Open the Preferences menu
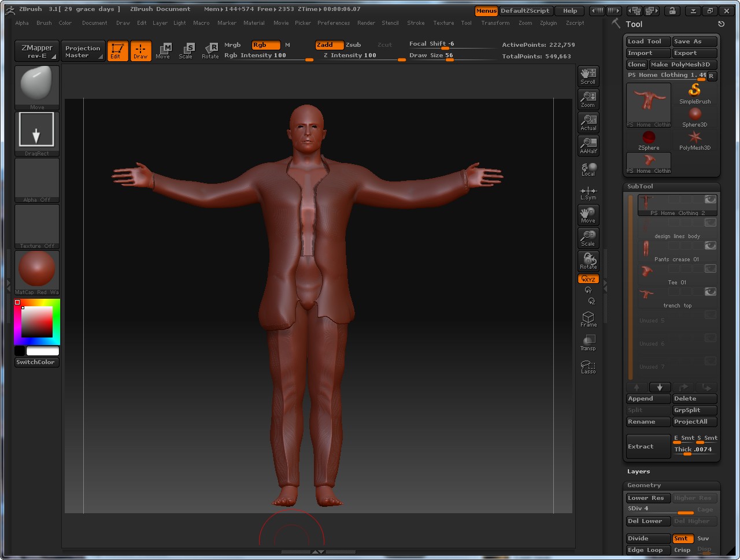The width and height of the screenshot is (740, 560). pos(334,23)
